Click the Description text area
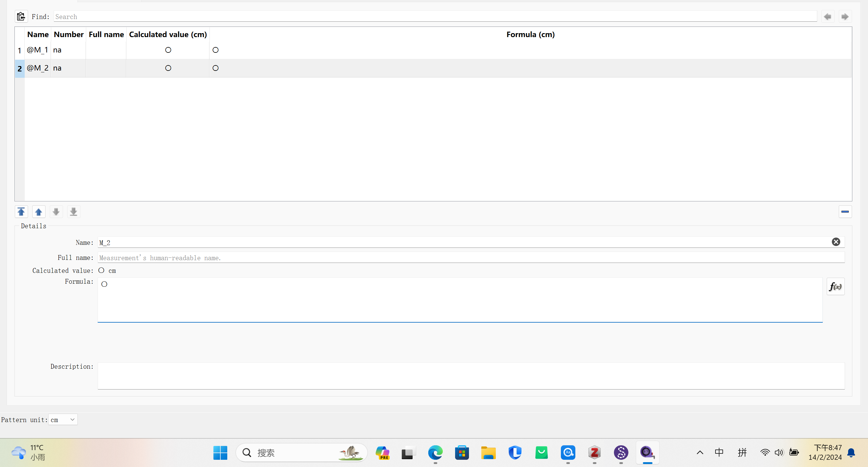868x467 pixels. pos(471,376)
